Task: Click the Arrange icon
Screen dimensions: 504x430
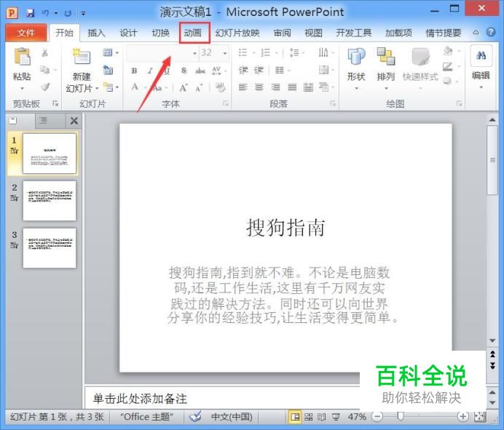Action: (386, 57)
